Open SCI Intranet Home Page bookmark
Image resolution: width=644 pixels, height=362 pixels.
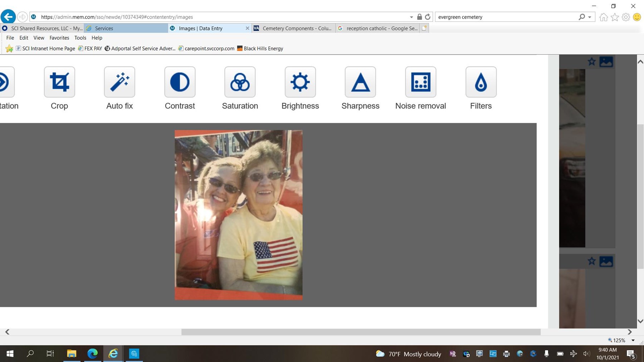pos(48,49)
